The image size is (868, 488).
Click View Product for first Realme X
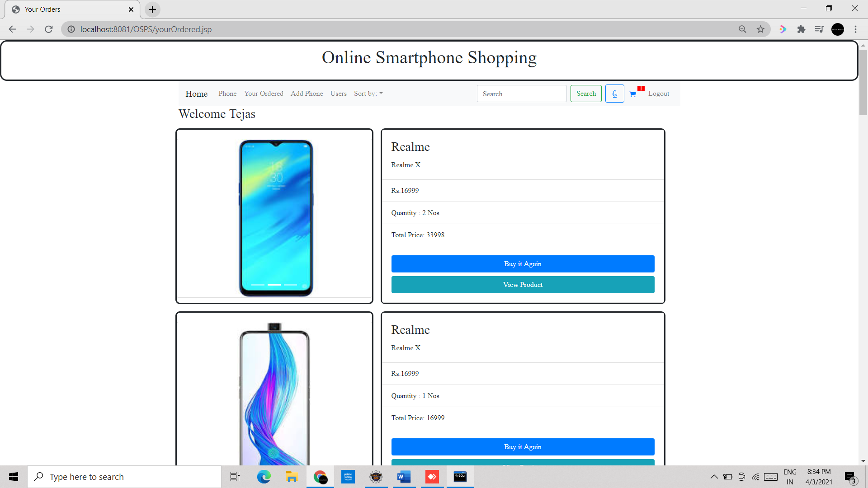point(523,285)
